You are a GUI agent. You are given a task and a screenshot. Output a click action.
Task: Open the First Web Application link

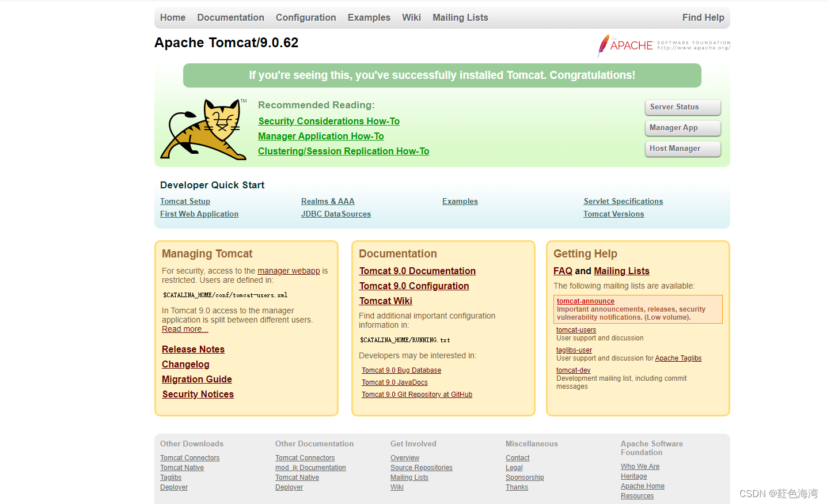coord(199,214)
